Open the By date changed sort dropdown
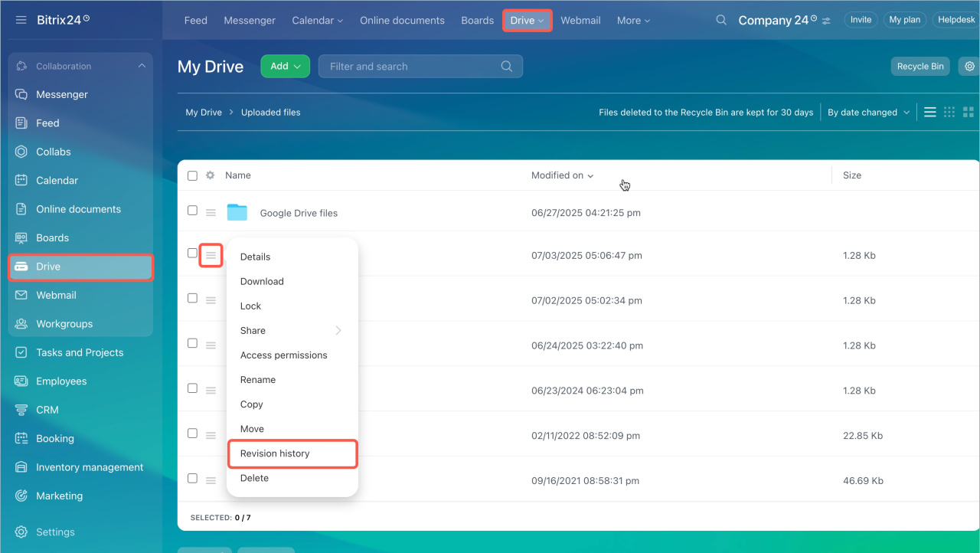The height and width of the screenshot is (553, 980). [x=868, y=113]
